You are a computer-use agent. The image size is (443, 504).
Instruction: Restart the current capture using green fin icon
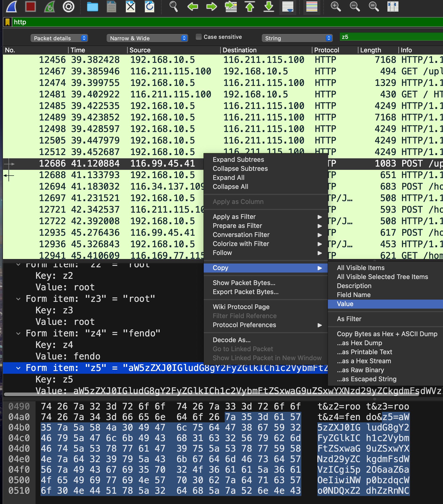coord(50,7)
